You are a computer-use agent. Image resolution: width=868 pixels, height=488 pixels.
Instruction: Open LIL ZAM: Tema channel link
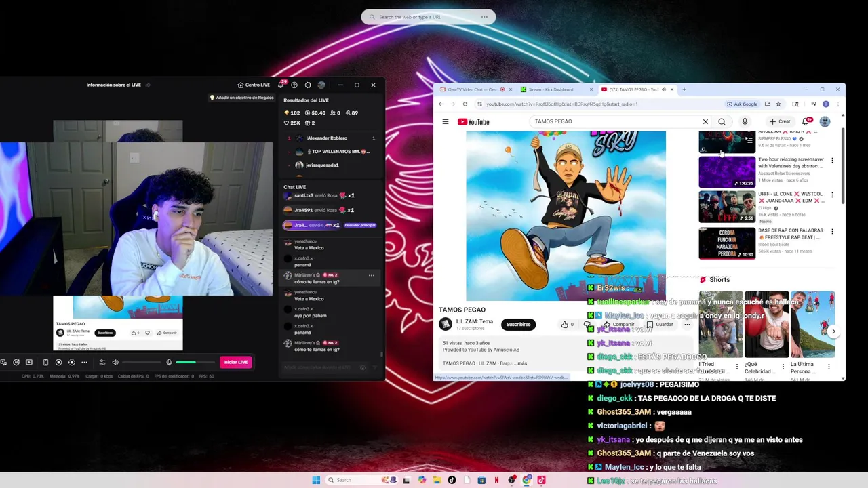tap(475, 321)
